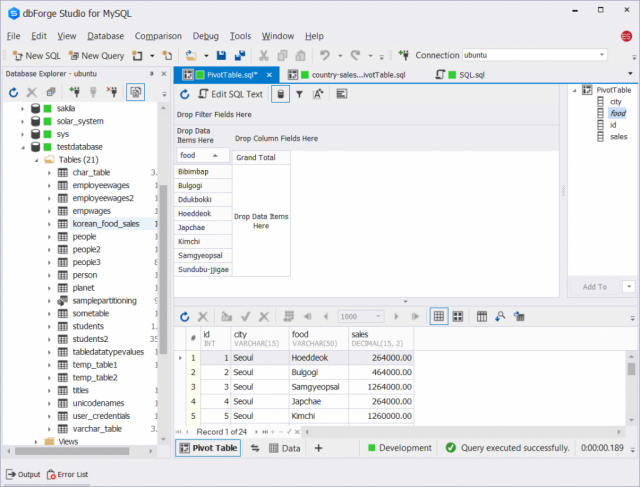Click the Undo arrow icon

coord(324,55)
